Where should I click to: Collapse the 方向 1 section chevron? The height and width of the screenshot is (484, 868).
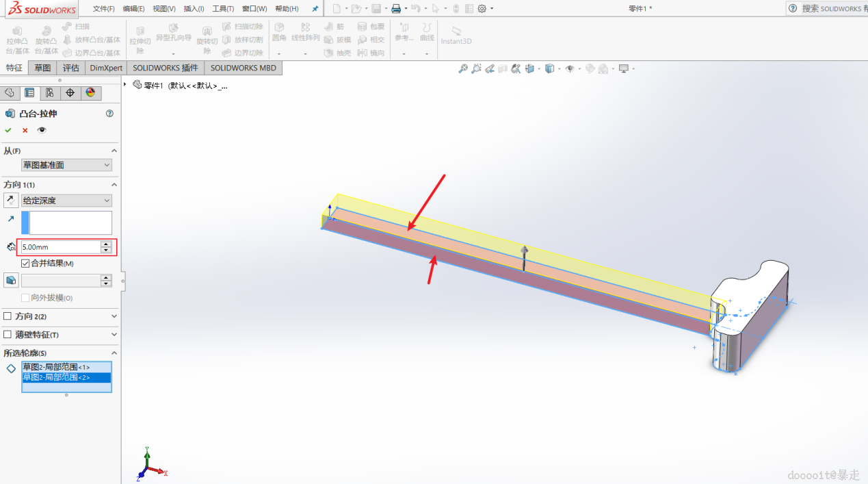pyautogui.click(x=114, y=185)
